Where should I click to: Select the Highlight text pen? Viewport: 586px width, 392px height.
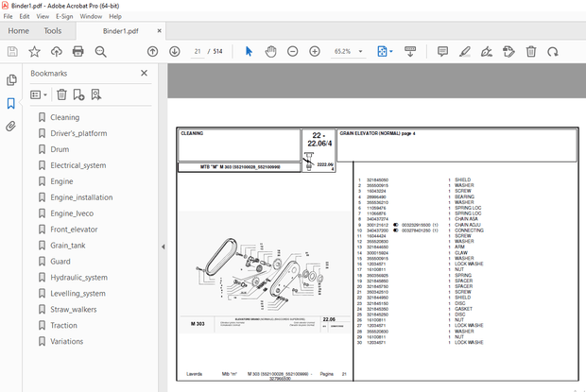coord(464,52)
